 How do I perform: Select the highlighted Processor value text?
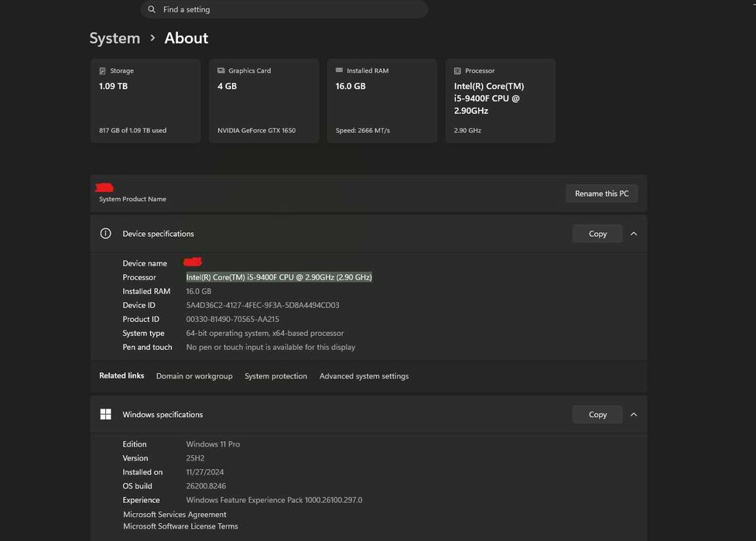[279, 277]
